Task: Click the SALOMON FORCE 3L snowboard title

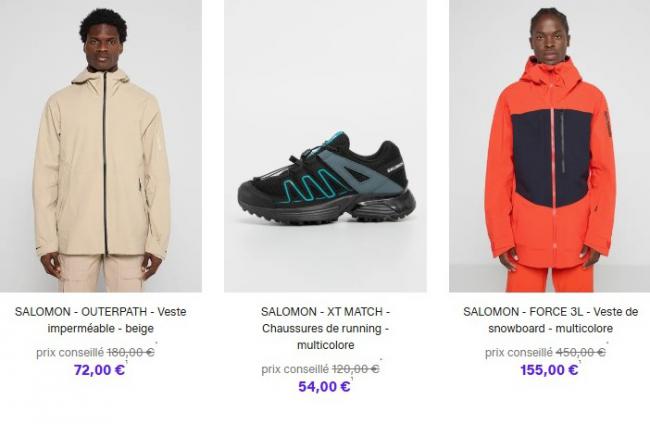Action: click(x=550, y=320)
